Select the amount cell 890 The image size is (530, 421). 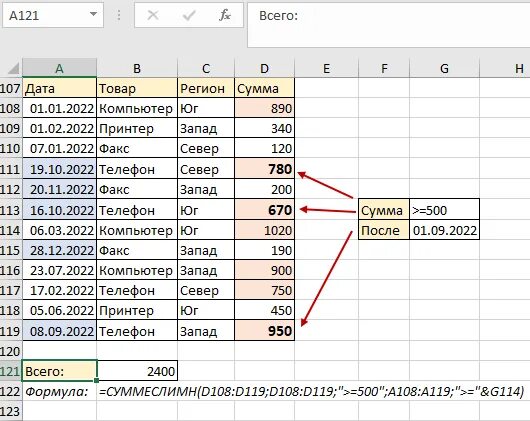point(264,108)
